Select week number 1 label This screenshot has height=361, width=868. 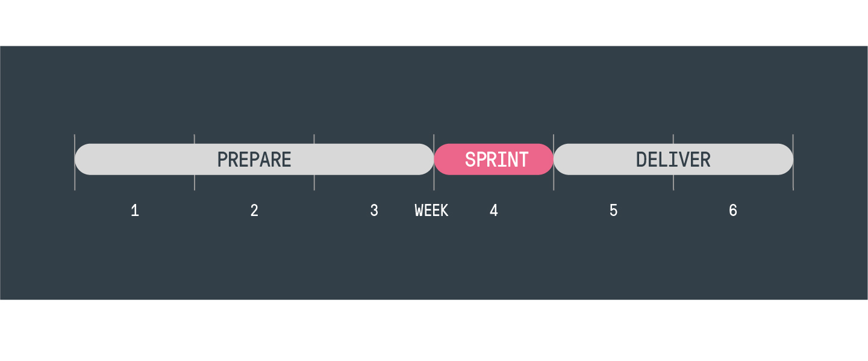135,211
